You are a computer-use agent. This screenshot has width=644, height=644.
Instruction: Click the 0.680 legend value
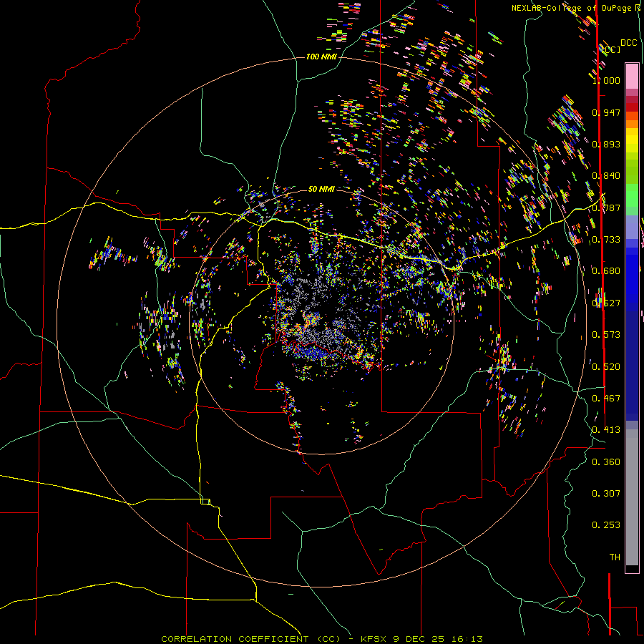pyautogui.click(x=606, y=271)
